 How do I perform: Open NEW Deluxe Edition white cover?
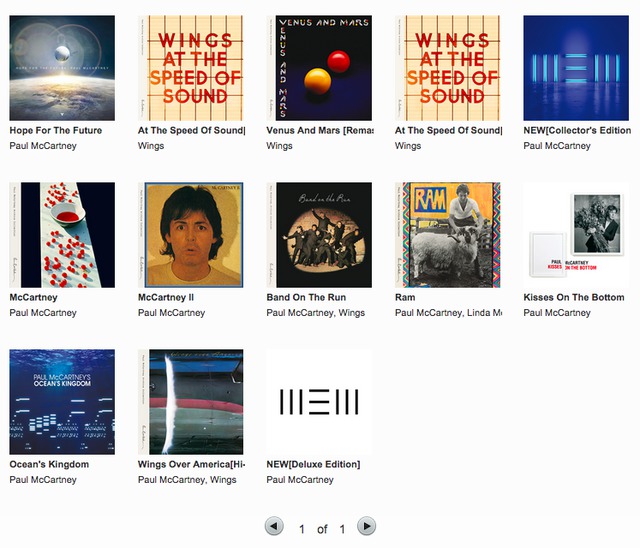(x=319, y=402)
